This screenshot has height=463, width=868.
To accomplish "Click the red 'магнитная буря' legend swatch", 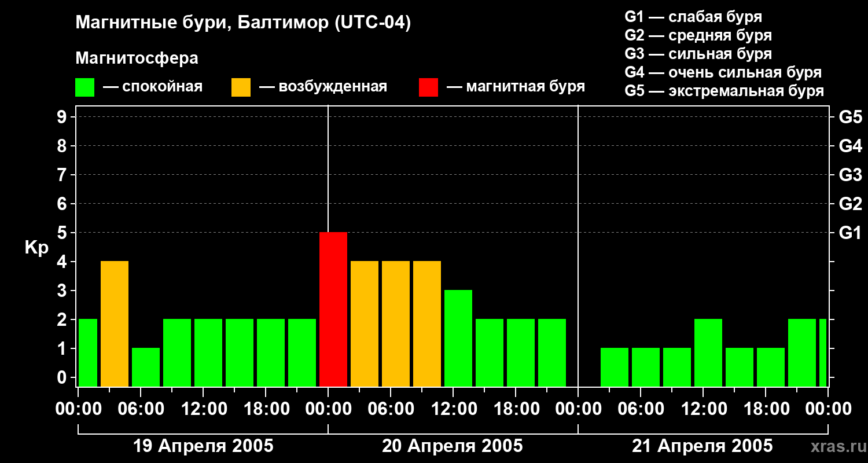I will click(428, 87).
